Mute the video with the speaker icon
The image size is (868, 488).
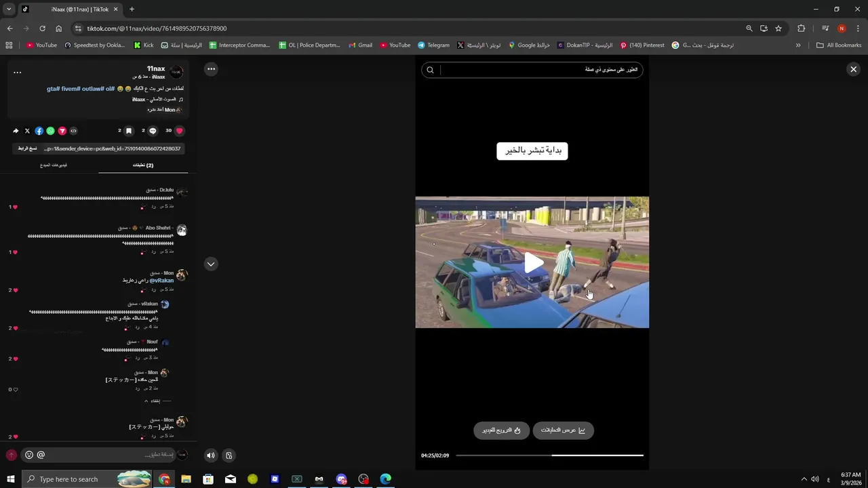click(211, 455)
